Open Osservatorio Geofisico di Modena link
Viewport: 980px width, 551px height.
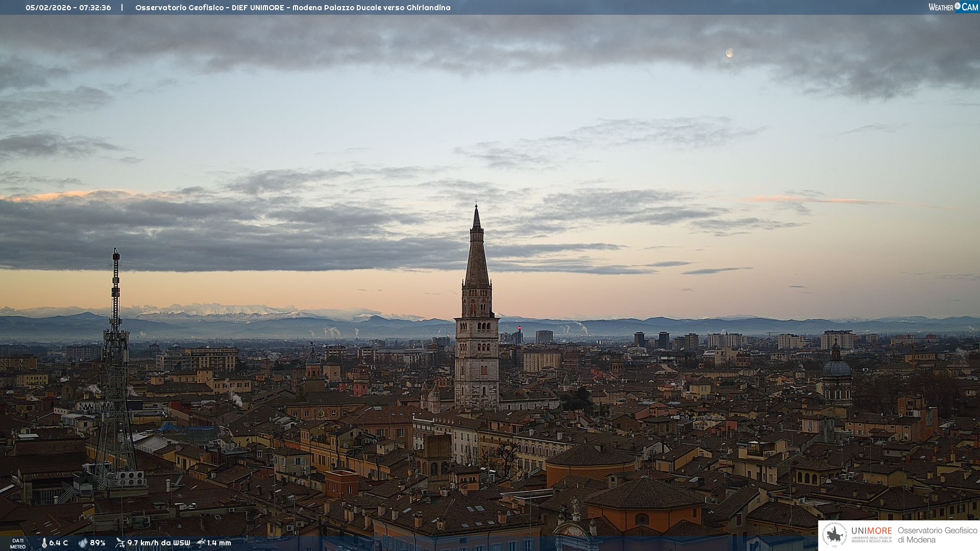[937, 535]
